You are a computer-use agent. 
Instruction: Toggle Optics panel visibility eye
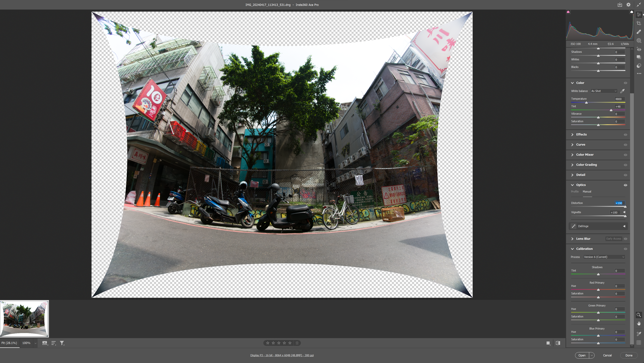point(625,185)
